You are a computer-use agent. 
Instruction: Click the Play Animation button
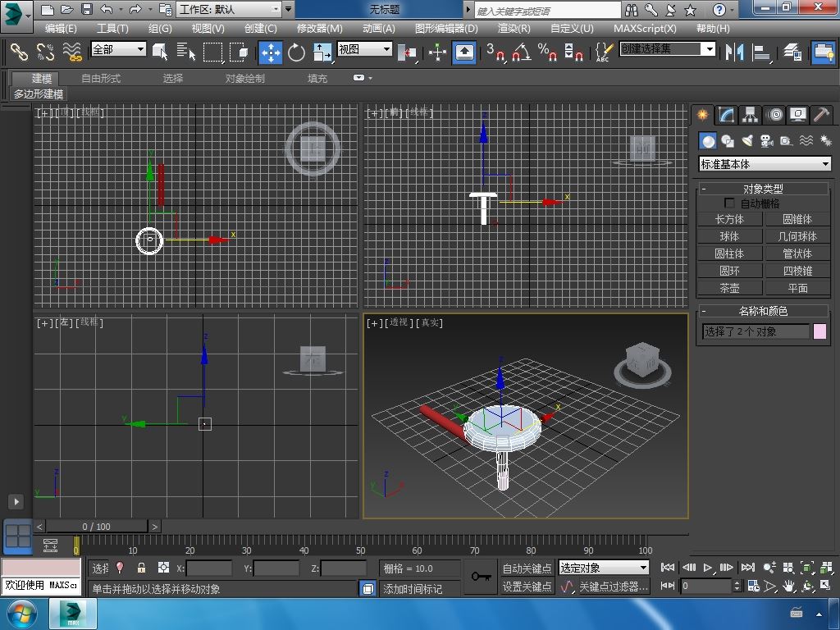[x=708, y=568]
